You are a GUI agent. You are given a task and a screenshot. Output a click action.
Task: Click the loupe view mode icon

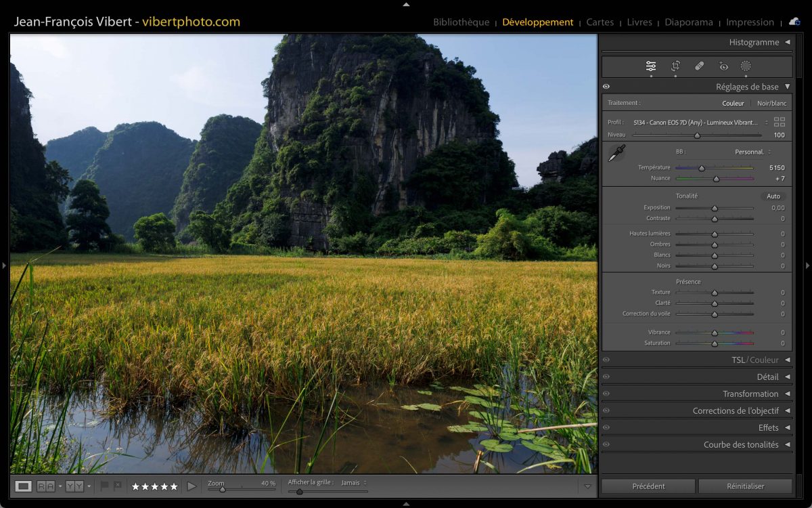pyautogui.click(x=24, y=486)
